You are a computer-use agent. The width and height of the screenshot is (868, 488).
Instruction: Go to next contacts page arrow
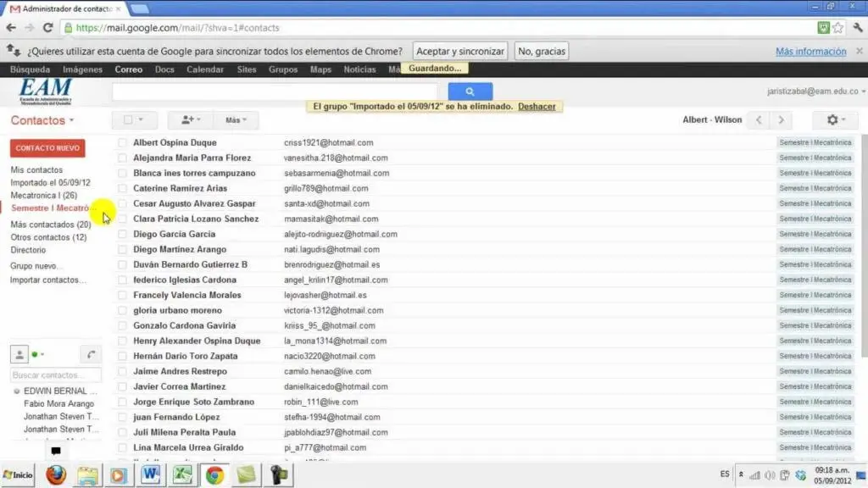pyautogui.click(x=781, y=120)
